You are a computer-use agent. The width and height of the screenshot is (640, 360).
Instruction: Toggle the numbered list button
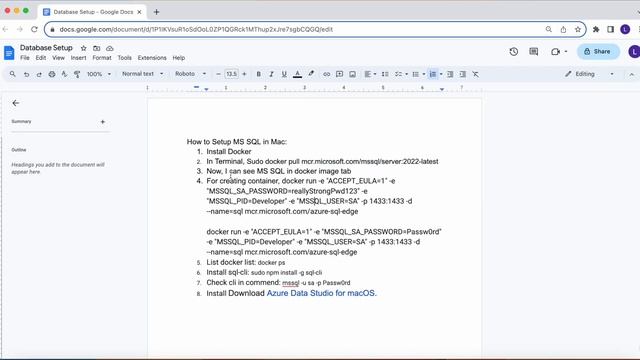click(x=433, y=74)
